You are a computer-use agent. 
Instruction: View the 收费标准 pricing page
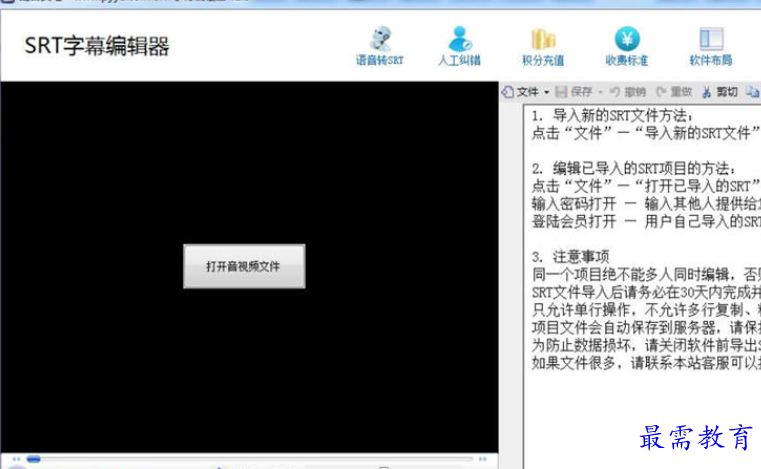(627, 46)
